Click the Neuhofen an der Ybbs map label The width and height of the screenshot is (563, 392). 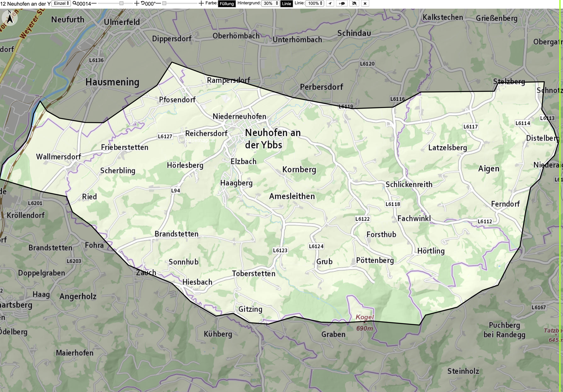coord(273,139)
